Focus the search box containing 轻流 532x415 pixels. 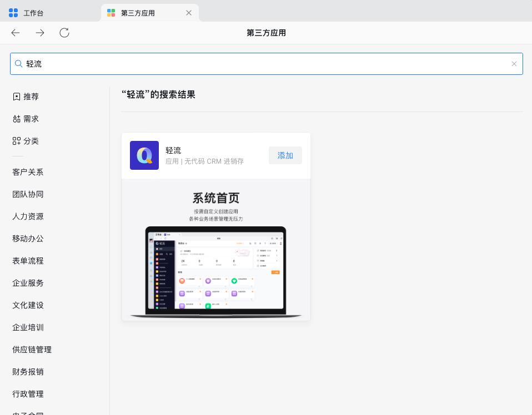click(267, 64)
